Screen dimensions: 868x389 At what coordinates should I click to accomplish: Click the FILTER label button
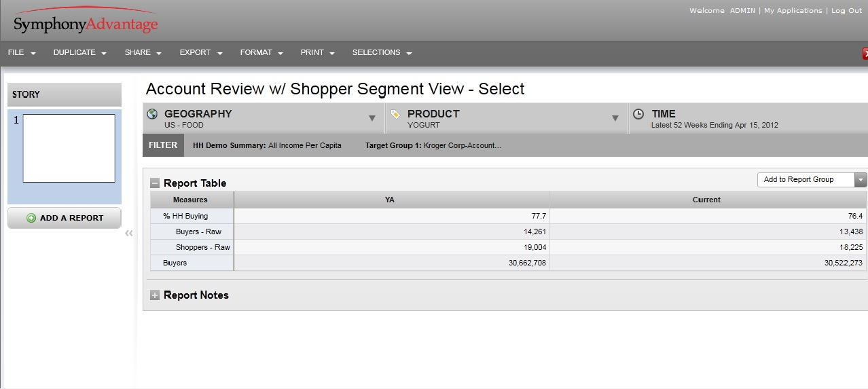click(x=163, y=145)
